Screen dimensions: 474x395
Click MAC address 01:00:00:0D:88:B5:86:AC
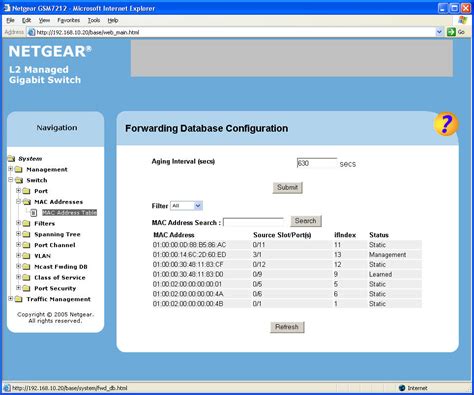pos(189,245)
